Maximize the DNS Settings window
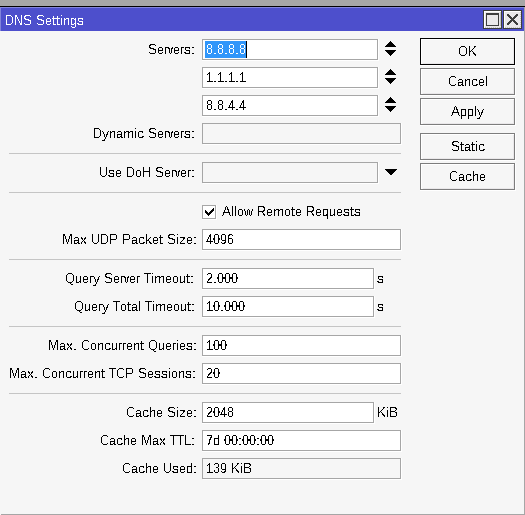Image resolution: width=525 pixels, height=515 pixels. pyautogui.click(x=493, y=20)
